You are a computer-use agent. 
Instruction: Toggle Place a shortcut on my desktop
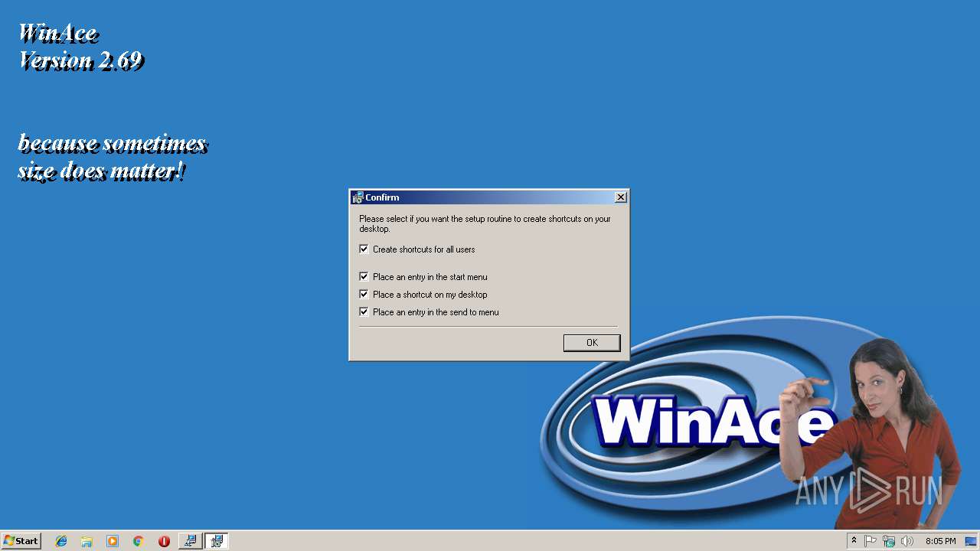coord(364,295)
